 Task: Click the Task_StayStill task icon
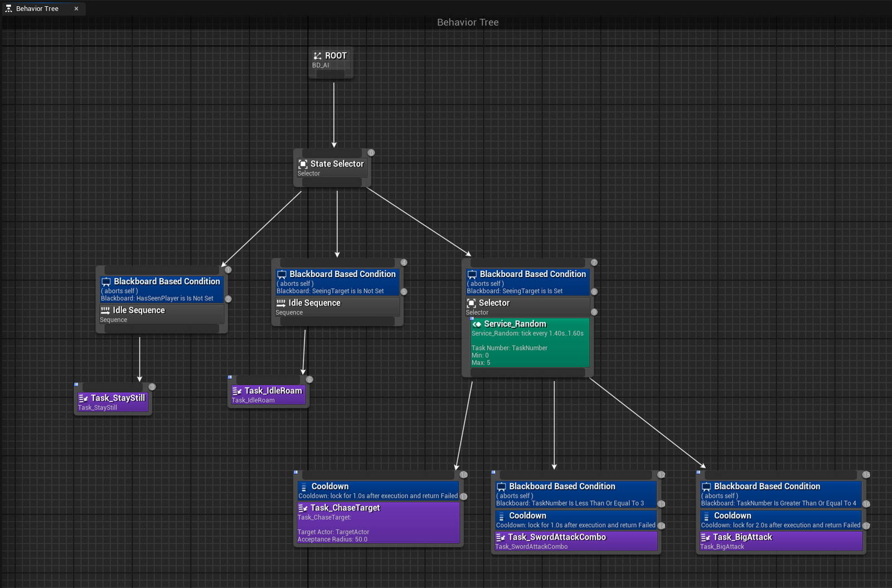[83, 398]
